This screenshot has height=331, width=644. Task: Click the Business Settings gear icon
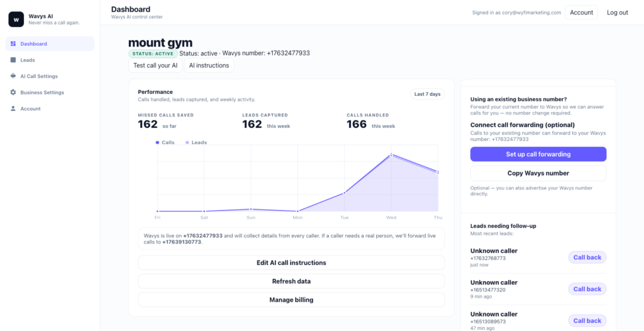click(13, 93)
